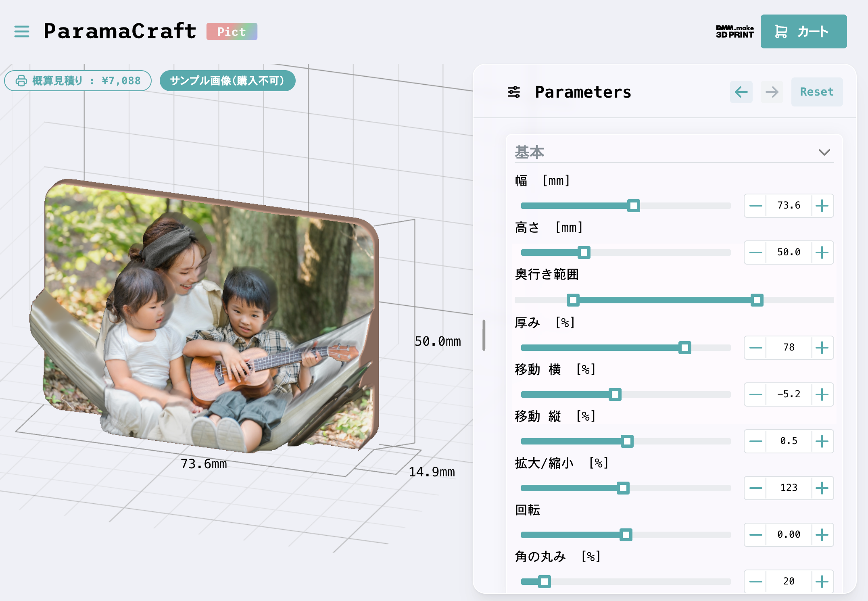Increase vertical move (移動 縦) value
Viewport: 868px width, 601px height.
click(822, 441)
